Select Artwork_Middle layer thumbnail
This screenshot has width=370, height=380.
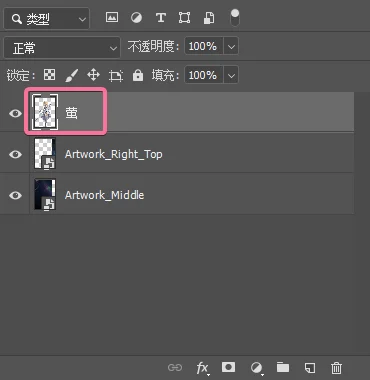pos(45,194)
